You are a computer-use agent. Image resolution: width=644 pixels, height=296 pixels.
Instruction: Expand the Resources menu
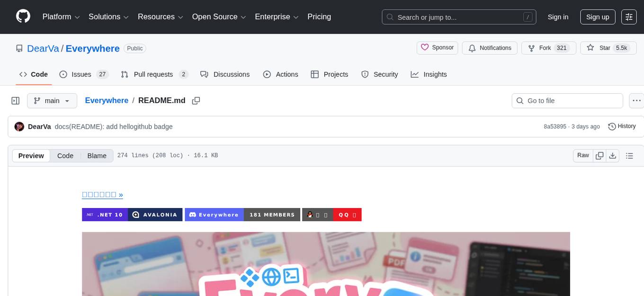[160, 17]
